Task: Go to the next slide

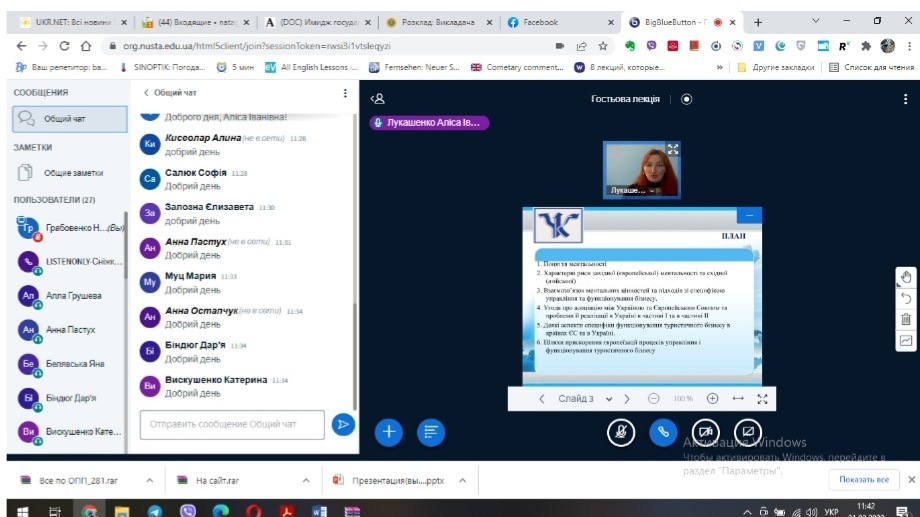Action: point(627,398)
